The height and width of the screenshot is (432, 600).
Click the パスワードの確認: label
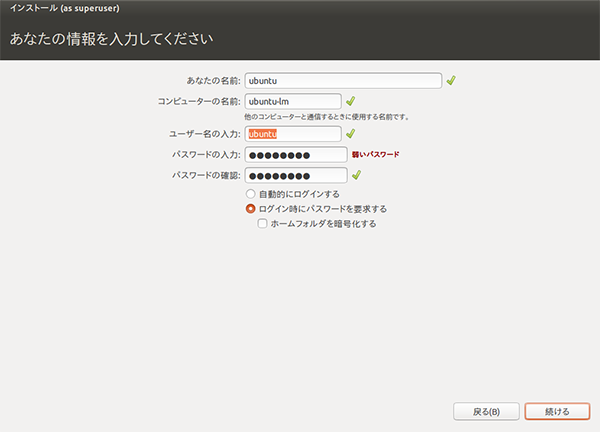click(x=206, y=175)
